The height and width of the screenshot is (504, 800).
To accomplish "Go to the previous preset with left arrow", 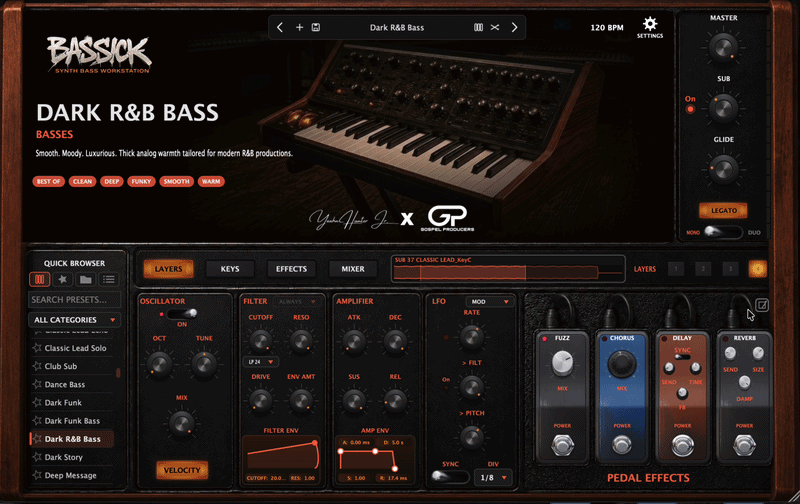I will 280,28.
